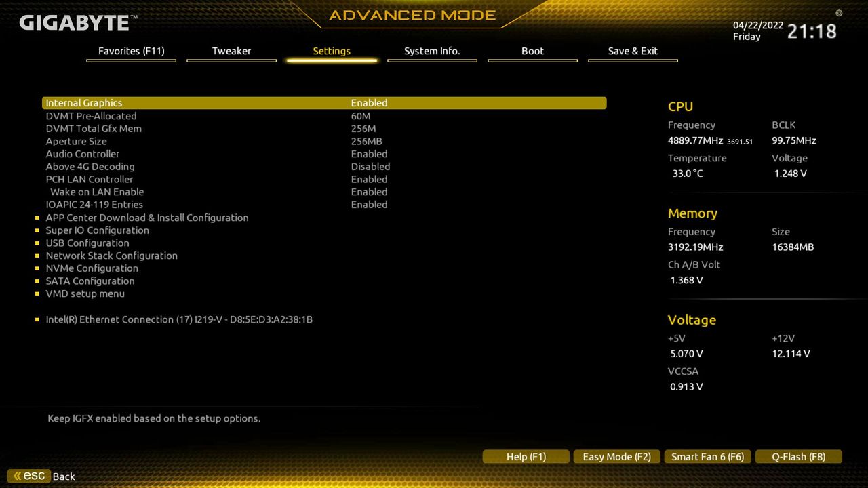The width and height of the screenshot is (868, 488).
Task: Open USB Configuration submenu
Action: click(87, 243)
